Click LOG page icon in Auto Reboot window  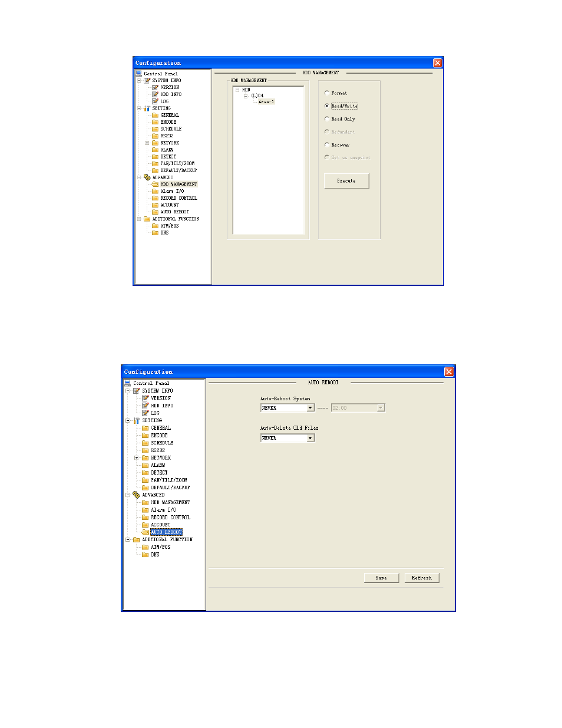coord(146,413)
